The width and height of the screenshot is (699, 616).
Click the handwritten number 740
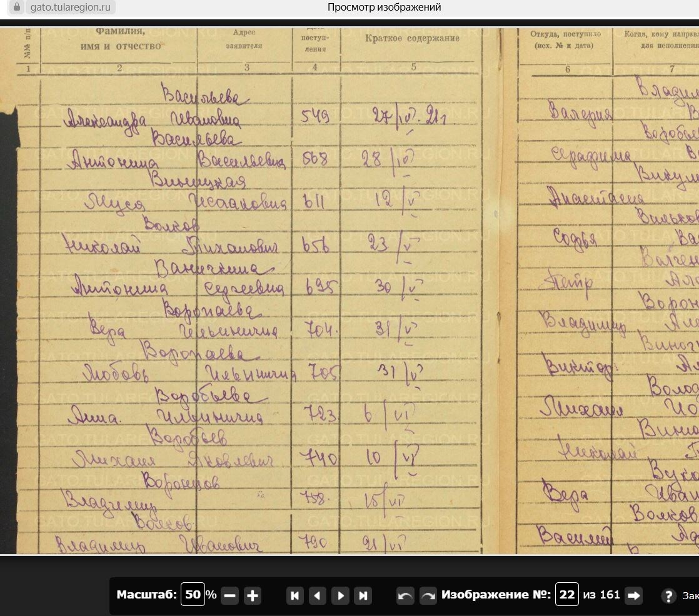319,457
